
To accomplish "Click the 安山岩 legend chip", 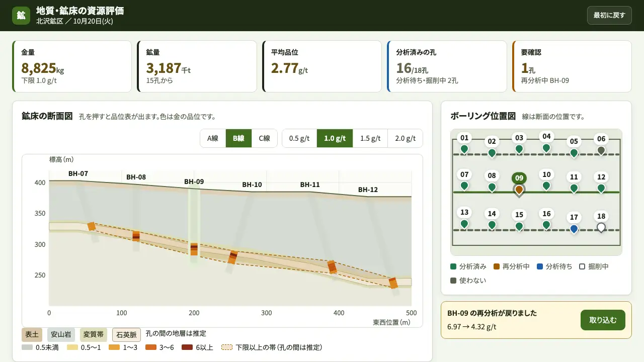I will (61, 335).
